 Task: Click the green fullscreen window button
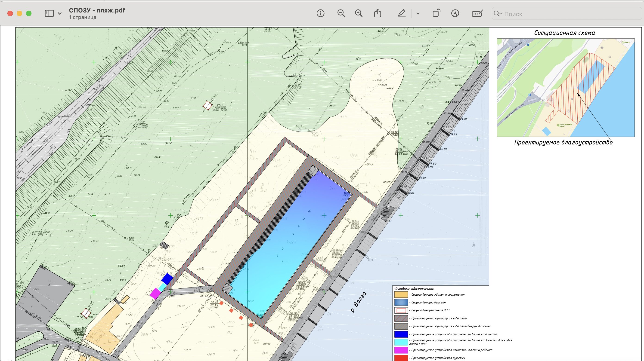[x=29, y=13]
